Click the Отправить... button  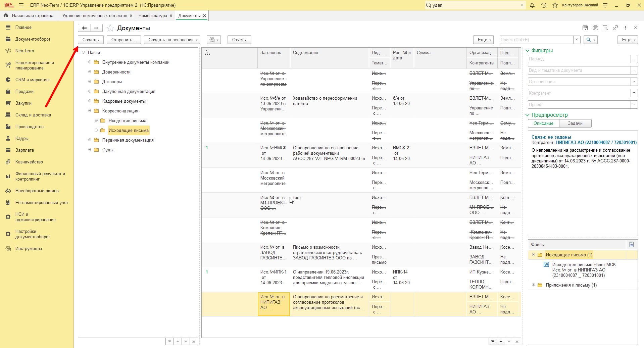pos(123,40)
